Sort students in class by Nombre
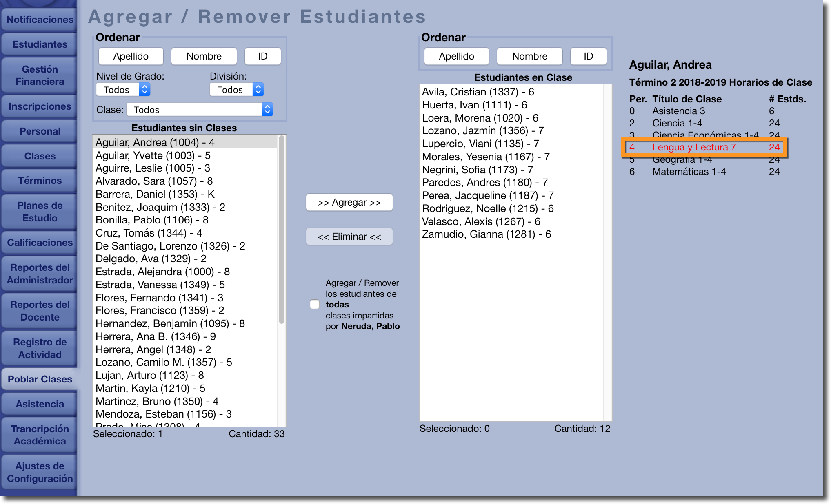This screenshot has width=831, height=504. point(529,56)
